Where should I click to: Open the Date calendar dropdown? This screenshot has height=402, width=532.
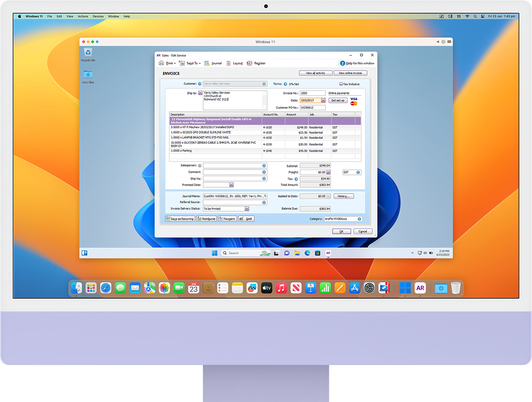323,100
